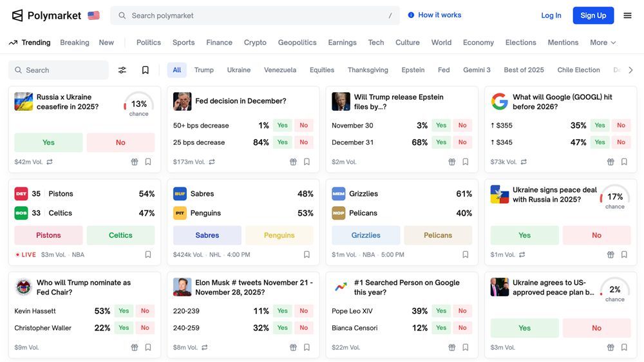Screen dimensions: 644x362
Task: Select the Ukraine topic chip
Action: [x=238, y=70]
